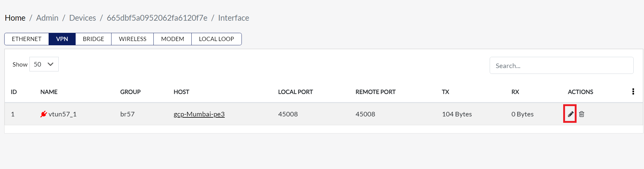The image size is (644, 169).
Task: Sort table by NAME column header
Action: pyautogui.click(x=49, y=92)
